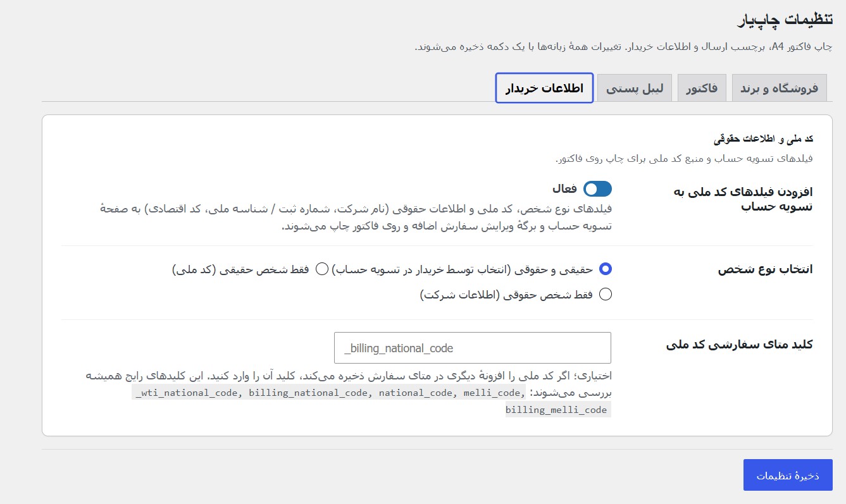Viewport: 846px width, 504px height.
Task: Click the فعال label next to switch
Action: click(x=564, y=188)
